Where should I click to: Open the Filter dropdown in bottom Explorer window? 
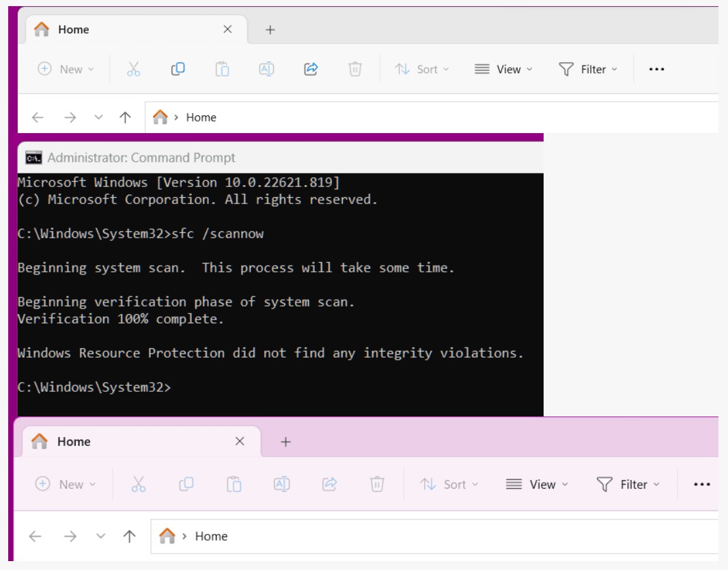(x=628, y=484)
